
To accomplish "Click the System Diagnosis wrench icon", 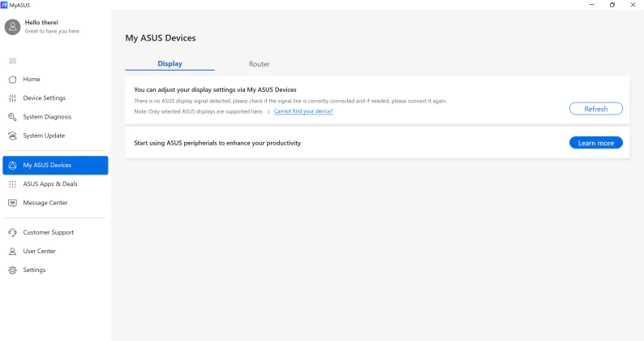I will tap(13, 117).
